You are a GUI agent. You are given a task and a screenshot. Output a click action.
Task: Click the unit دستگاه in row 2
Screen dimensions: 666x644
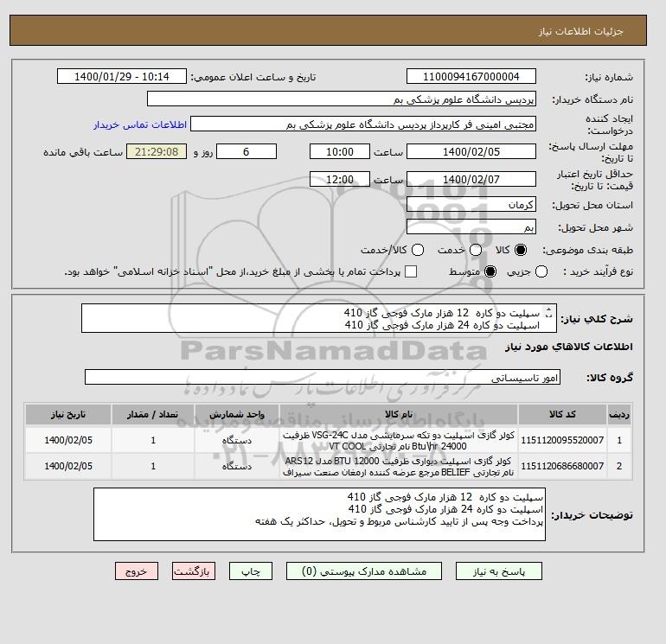pyautogui.click(x=237, y=467)
